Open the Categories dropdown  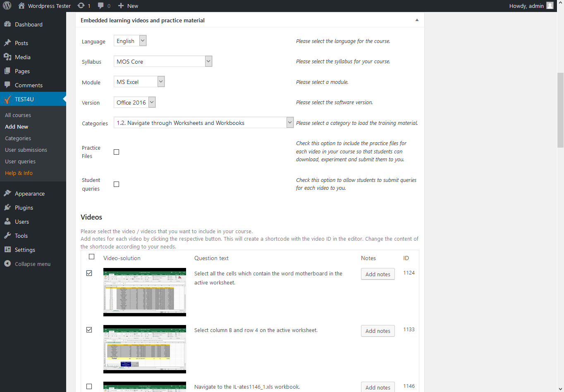coord(204,122)
